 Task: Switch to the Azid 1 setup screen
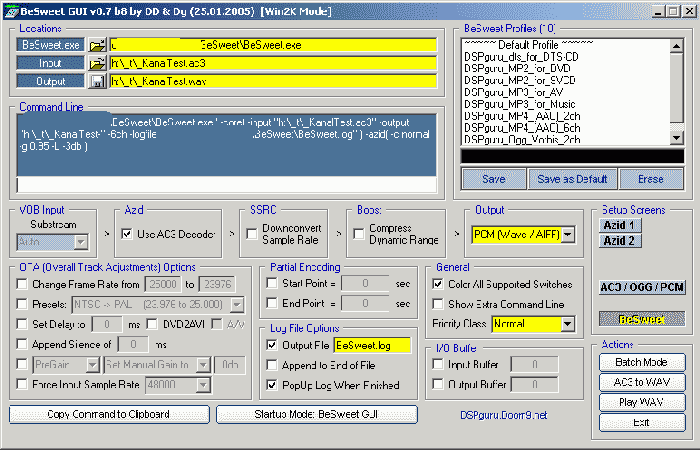click(x=620, y=225)
